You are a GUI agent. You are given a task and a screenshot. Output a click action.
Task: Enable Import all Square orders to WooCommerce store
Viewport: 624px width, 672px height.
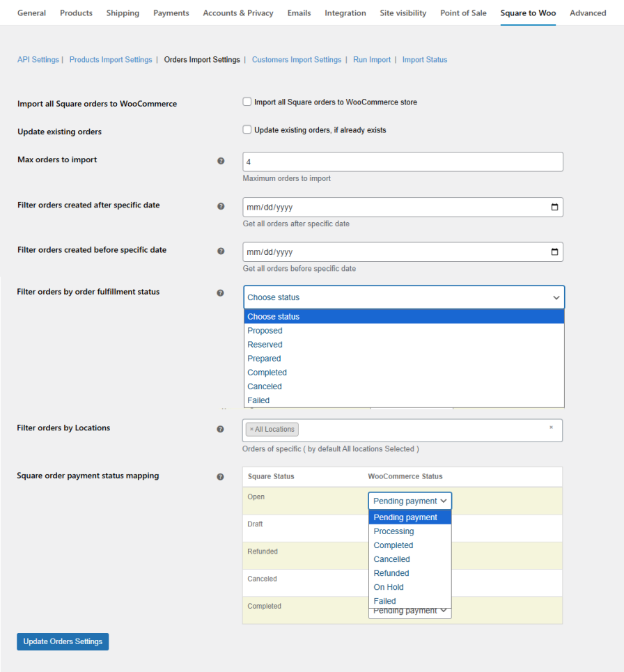click(247, 102)
